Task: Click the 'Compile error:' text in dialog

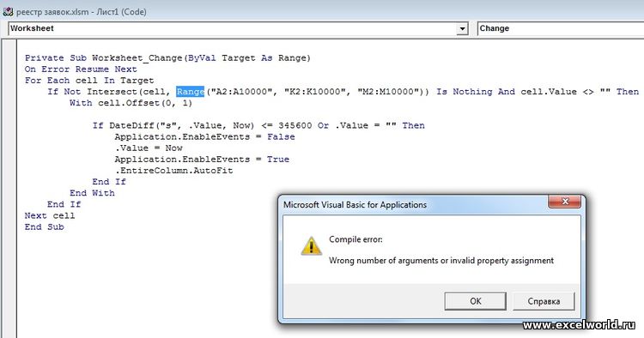Action: (x=355, y=239)
